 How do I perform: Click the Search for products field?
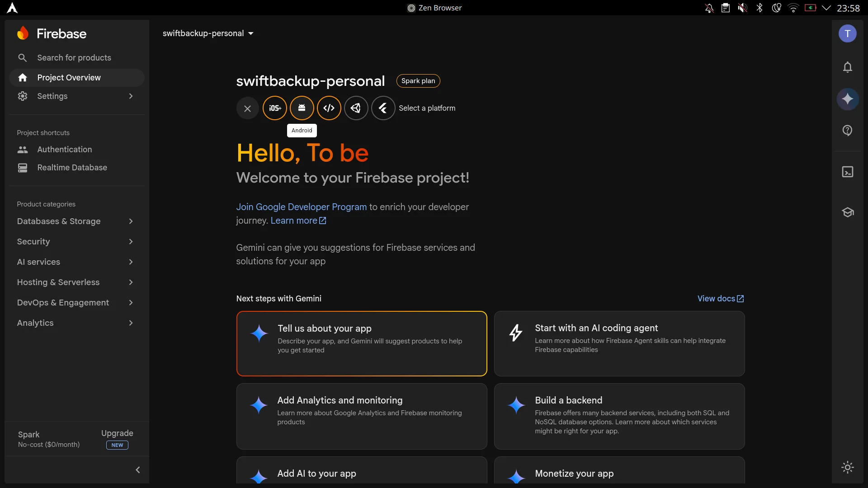point(77,58)
